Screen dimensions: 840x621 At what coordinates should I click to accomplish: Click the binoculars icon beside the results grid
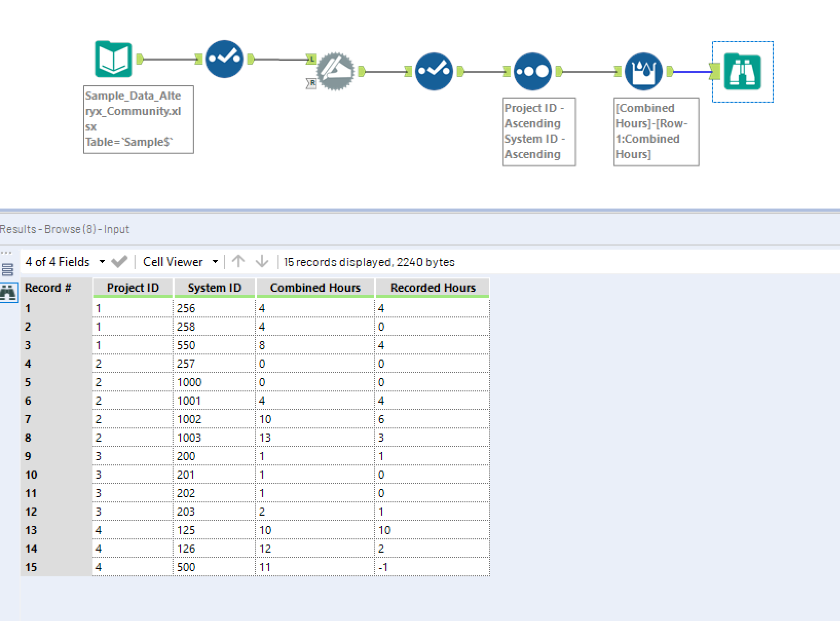(x=8, y=293)
